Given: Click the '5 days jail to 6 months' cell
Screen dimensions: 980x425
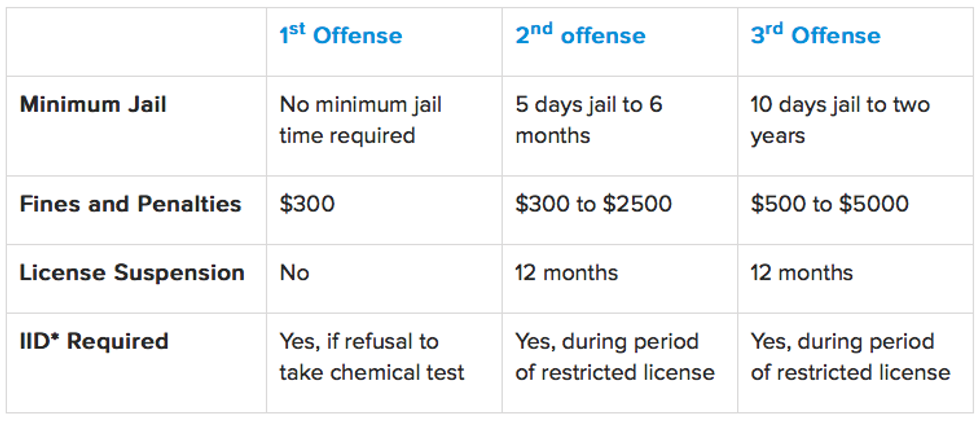Looking at the screenshot, I should (589, 120).
